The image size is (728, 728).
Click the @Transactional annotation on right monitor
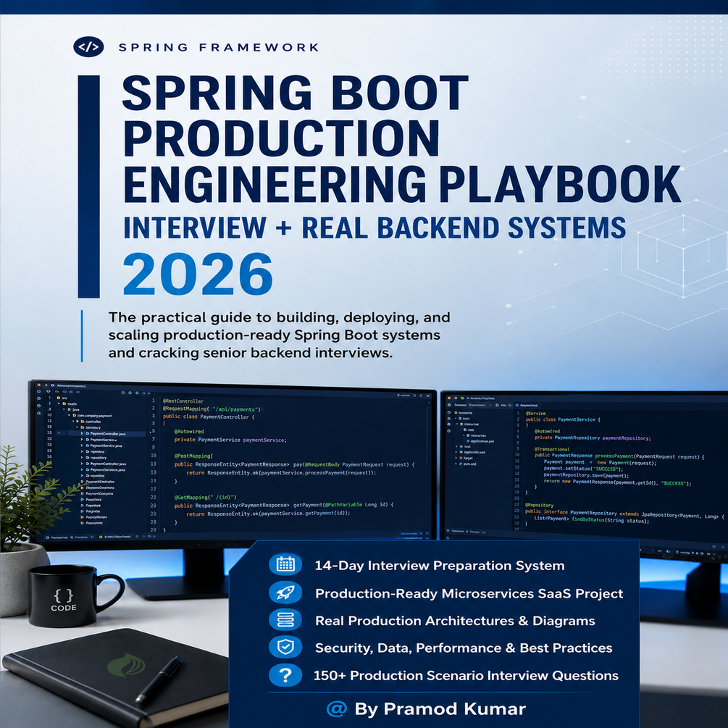tap(551, 449)
